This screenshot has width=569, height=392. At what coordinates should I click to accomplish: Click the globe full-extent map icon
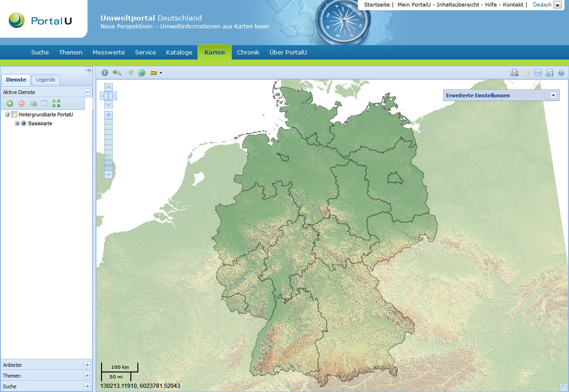pos(142,73)
